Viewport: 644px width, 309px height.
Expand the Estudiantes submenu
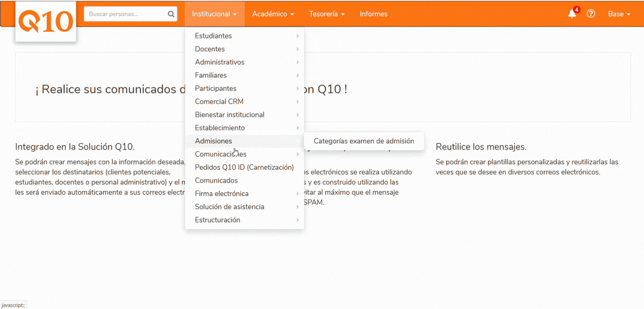pos(245,36)
